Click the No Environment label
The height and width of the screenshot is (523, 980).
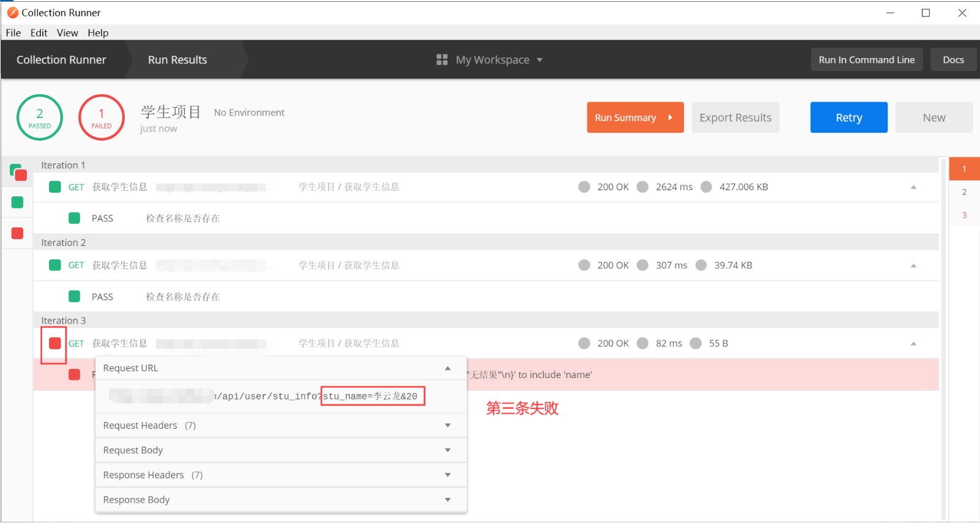[249, 113]
